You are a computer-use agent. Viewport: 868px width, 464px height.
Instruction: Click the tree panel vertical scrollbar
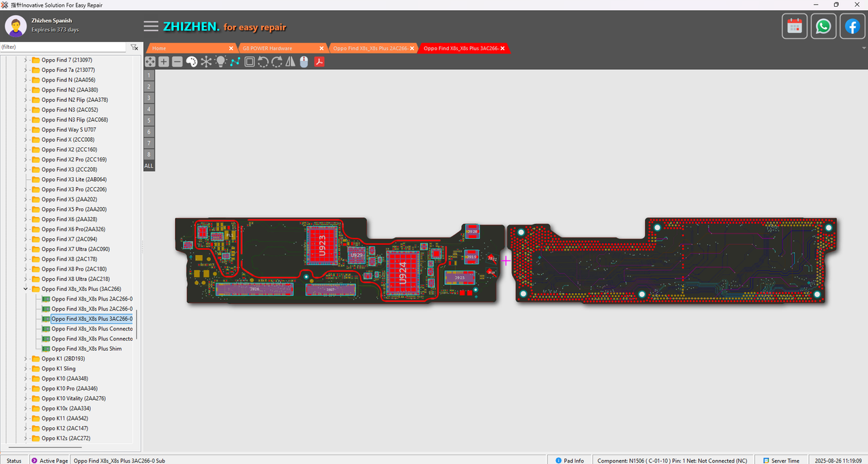tap(136, 325)
